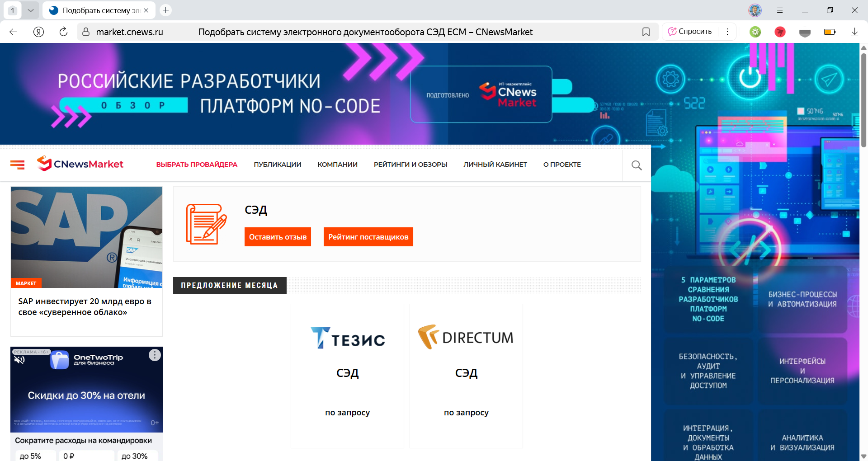Open the browser three-dot menu
Image resolution: width=868 pixels, height=461 pixels.
727,32
